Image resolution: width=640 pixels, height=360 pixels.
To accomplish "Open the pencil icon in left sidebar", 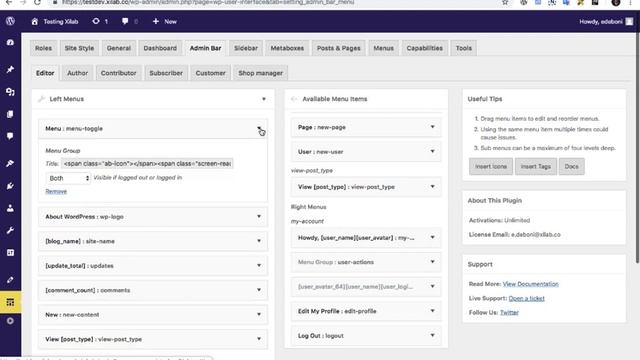I will [10, 280].
